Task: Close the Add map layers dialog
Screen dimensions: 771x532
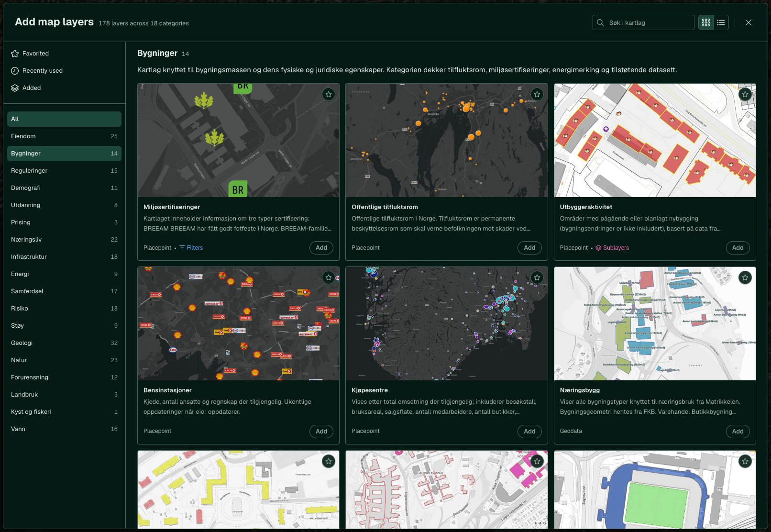Action: [749, 22]
